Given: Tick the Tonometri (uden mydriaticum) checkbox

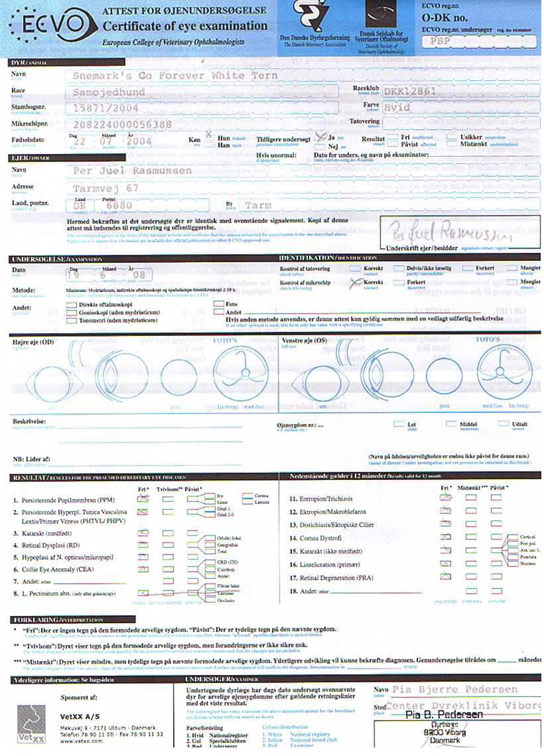Looking at the screenshot, I should (x=71, y=320).
